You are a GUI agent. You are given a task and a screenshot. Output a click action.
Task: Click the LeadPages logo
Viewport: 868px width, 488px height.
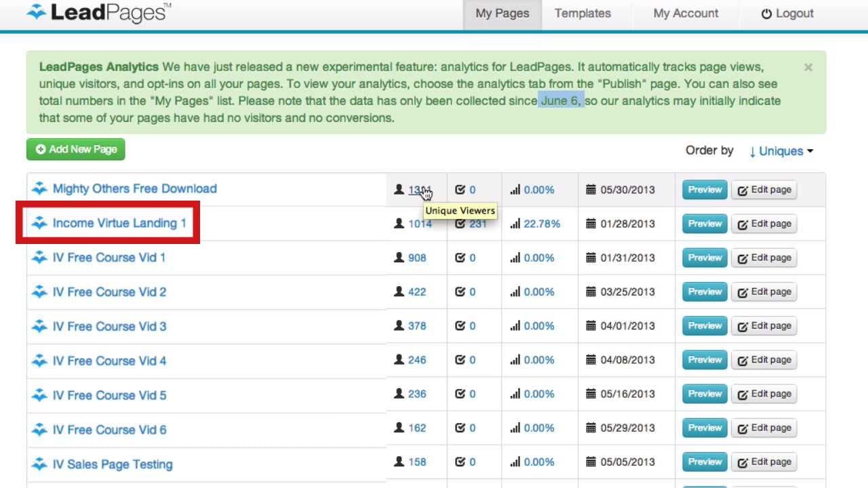click(x=99, y=12)
